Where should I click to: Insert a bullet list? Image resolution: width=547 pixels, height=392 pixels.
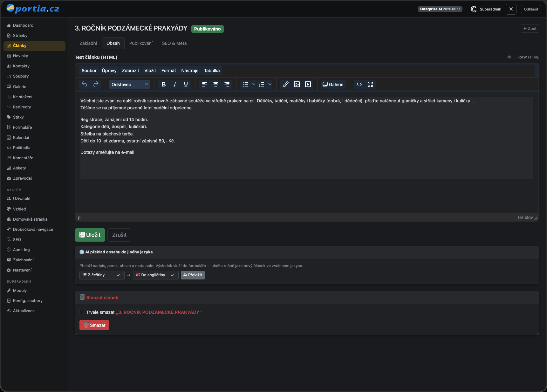[246, 84]
